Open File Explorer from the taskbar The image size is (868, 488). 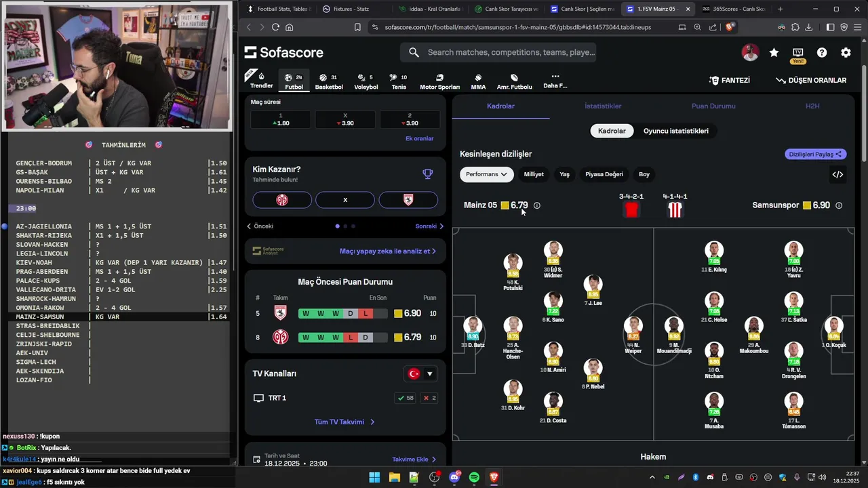[394, 477]
